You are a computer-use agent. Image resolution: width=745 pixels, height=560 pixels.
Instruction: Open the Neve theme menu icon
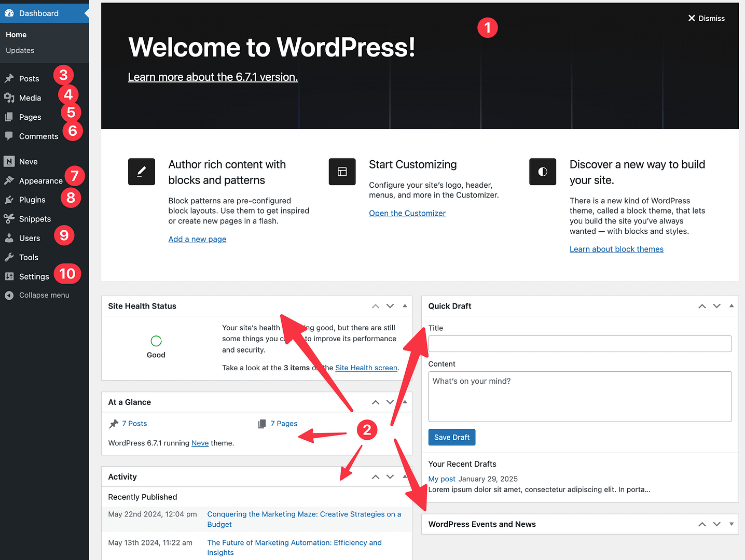(x=9, y=161)
